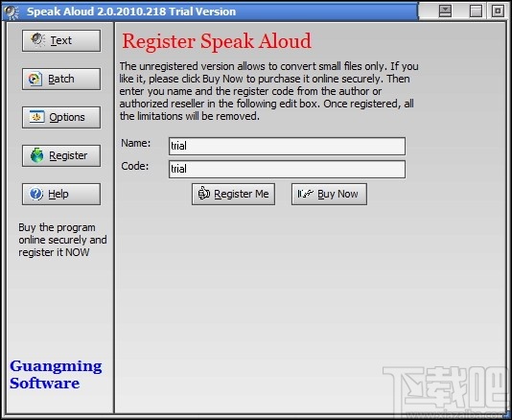Click the 'Register Speak Aloud' heading

click(x=217, y=41)
